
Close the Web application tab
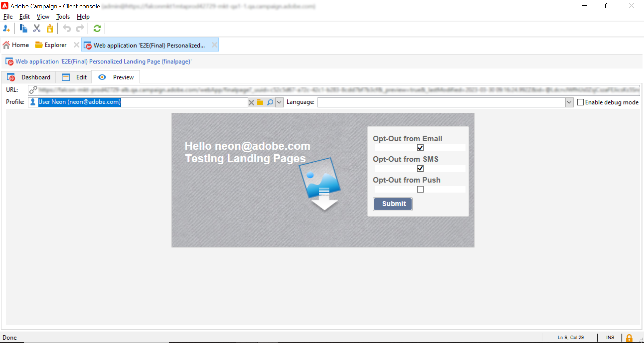pyautogui.click(x=214, y=45)
